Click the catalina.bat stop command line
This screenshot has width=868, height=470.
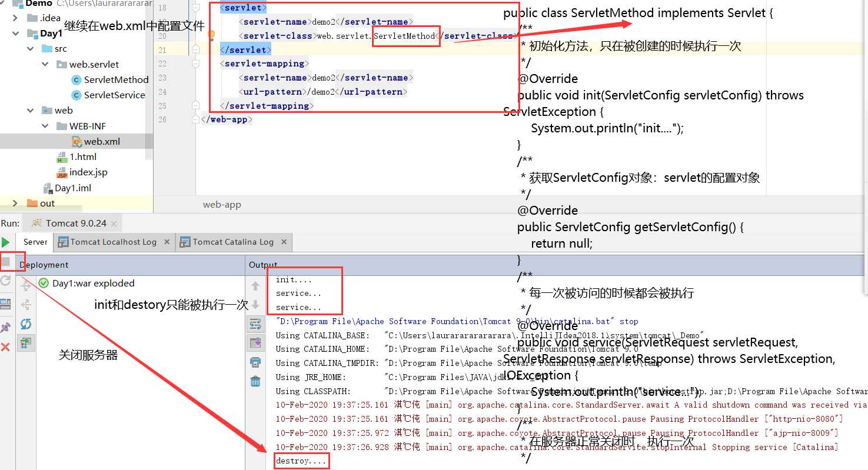(x=457, y=321)
